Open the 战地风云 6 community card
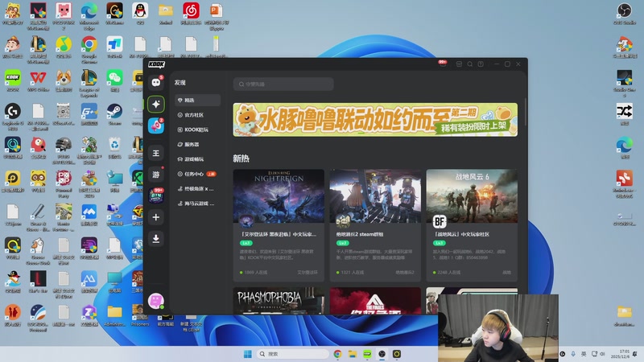644x362 pixels. (x=472, y=225)
